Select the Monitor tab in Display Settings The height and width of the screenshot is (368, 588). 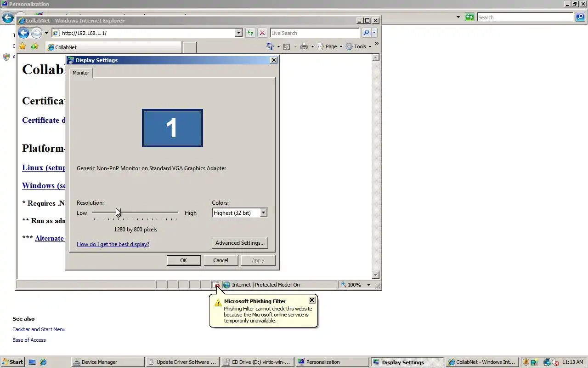click(81, 73)
